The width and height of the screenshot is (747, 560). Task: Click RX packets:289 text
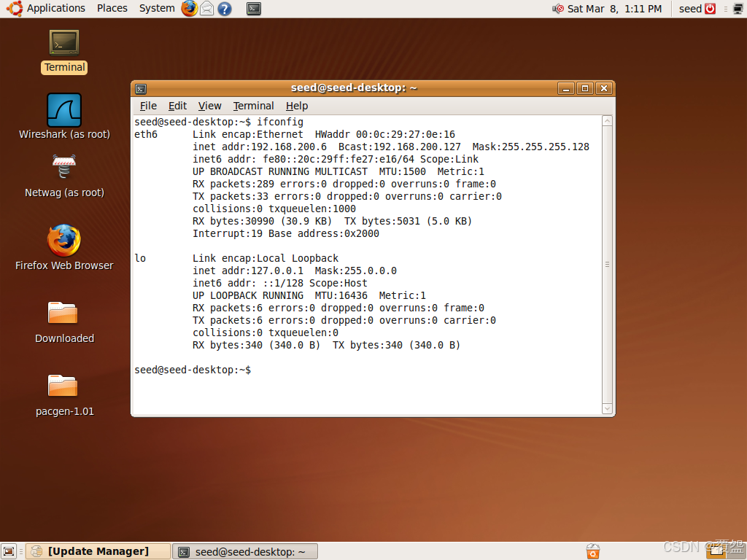233,184
